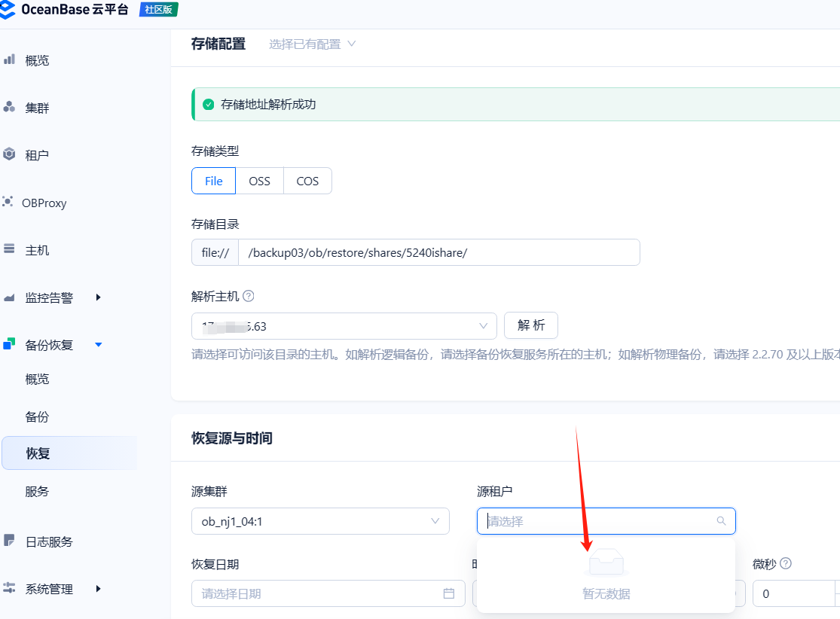The image size is (840, 619).
Task: Click the 系统管理 settings icon
Action: click(9, 587)
